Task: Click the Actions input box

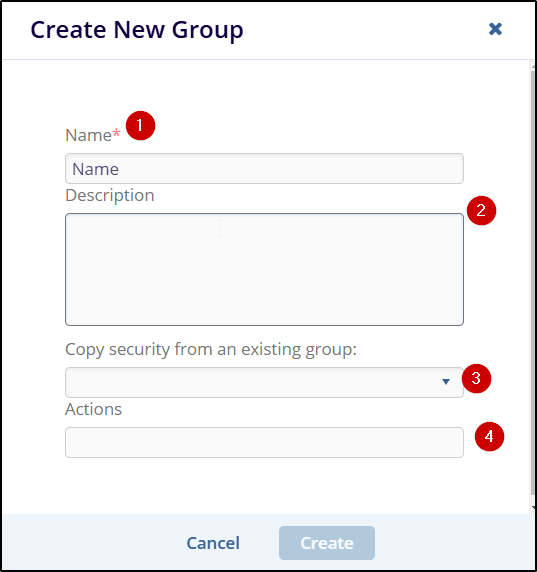Action: (x=264, y=442)
